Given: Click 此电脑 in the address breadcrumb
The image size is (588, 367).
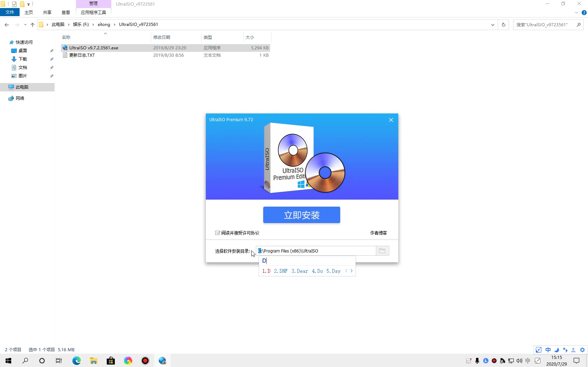Looking at the screenshot, I should tap(58, 25).
